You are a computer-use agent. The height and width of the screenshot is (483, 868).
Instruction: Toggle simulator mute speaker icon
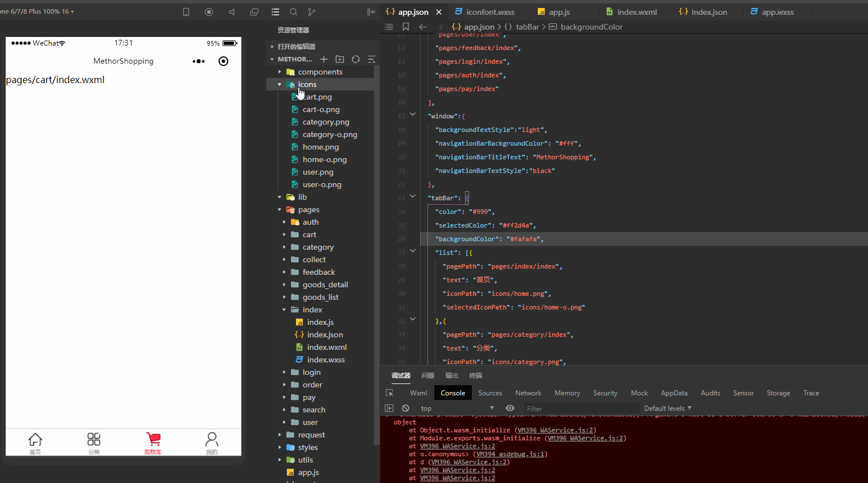(232, 11)
